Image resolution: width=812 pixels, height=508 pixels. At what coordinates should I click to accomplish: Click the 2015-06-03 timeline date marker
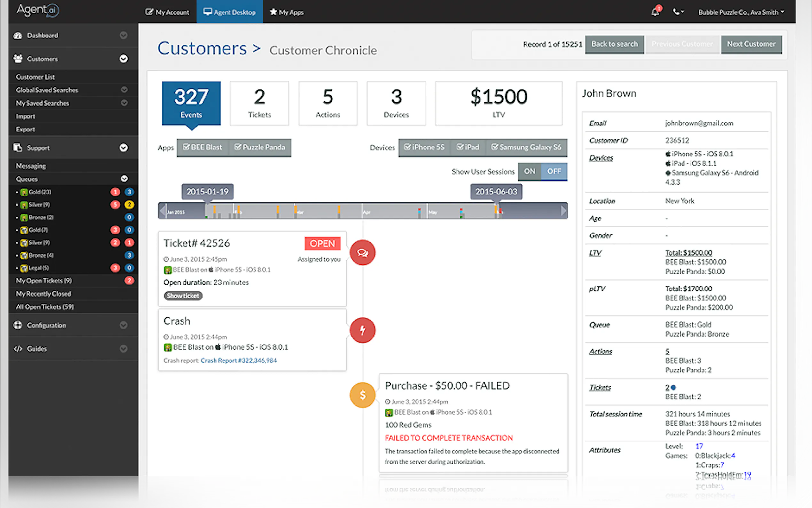[x=496, y=192]
